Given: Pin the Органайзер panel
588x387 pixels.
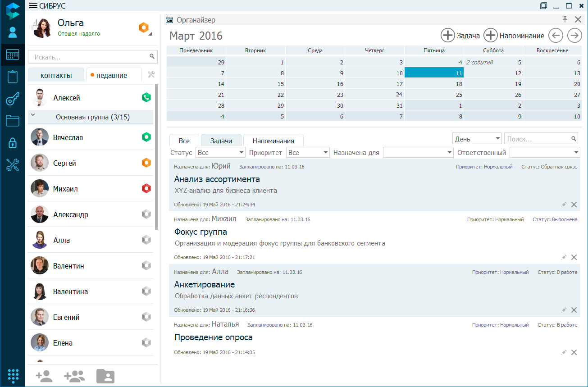Looking at the screenshot, I should coord(565,19).
